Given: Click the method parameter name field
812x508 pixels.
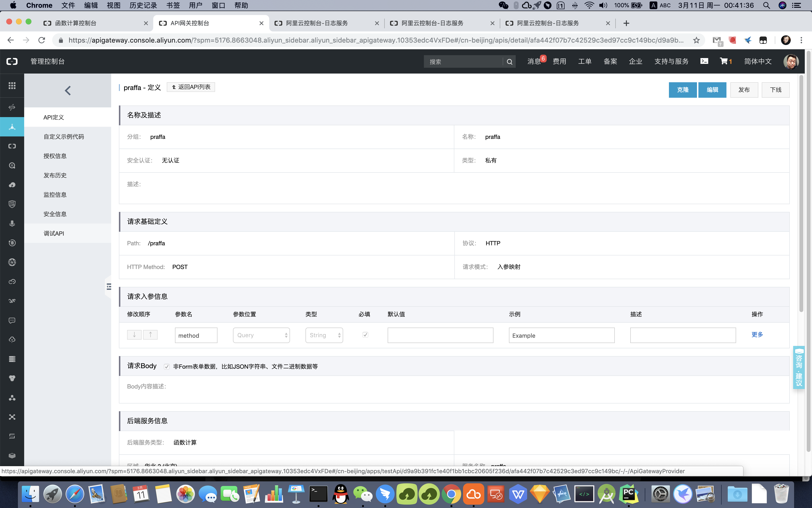Looking at the screenshot, I should click(196, 335).
